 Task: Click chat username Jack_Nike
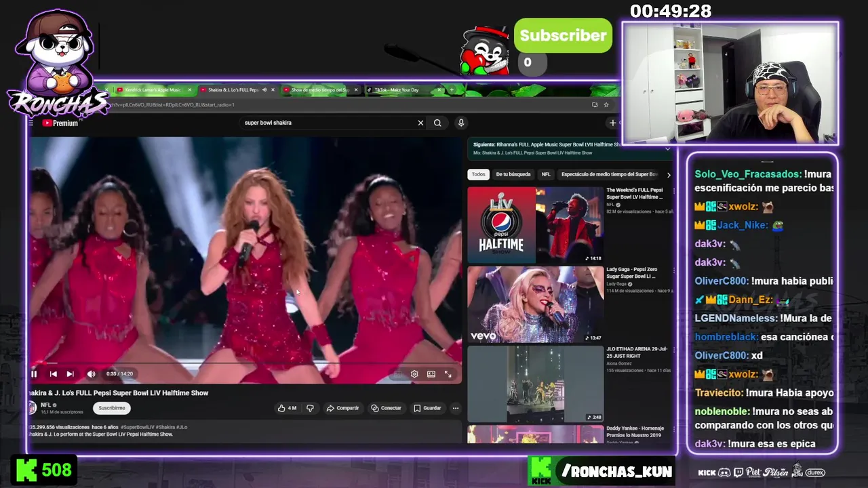pos(743,225)
